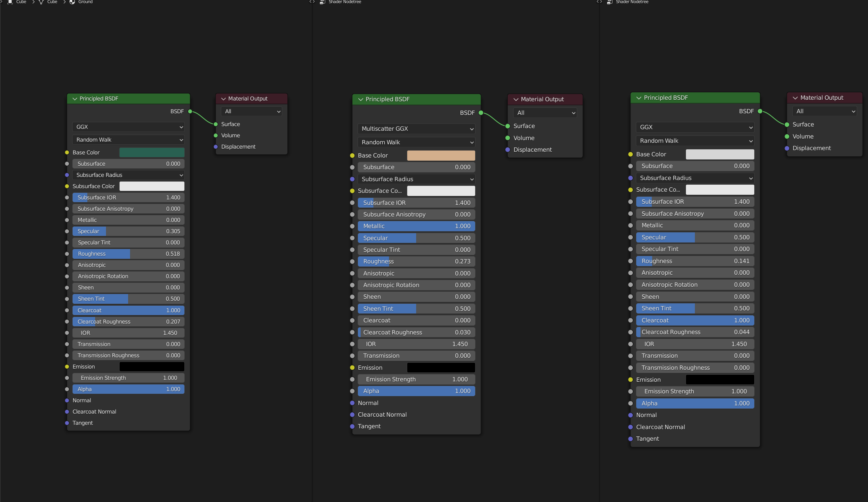Click Sheen Tint slider in middle editor
868x502 pixels.
pos(416,309)
